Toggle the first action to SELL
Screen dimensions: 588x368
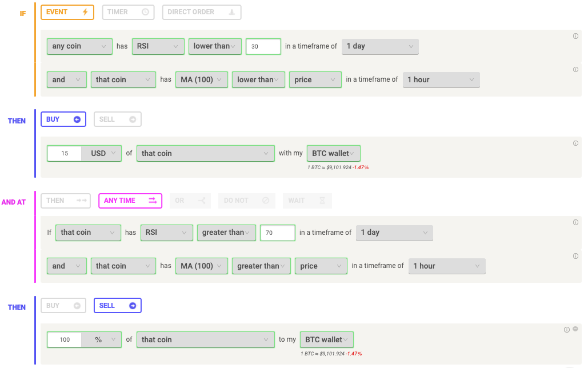118,119
